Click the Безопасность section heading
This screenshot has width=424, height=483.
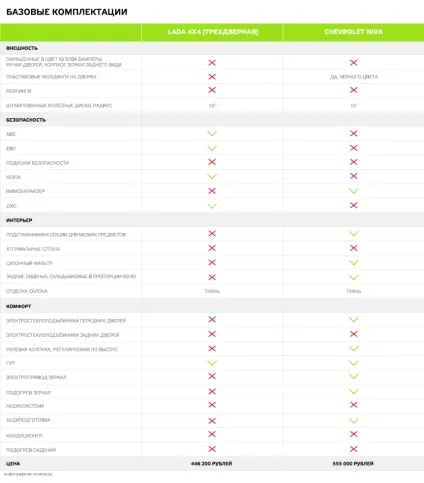(x=26, y=120)
